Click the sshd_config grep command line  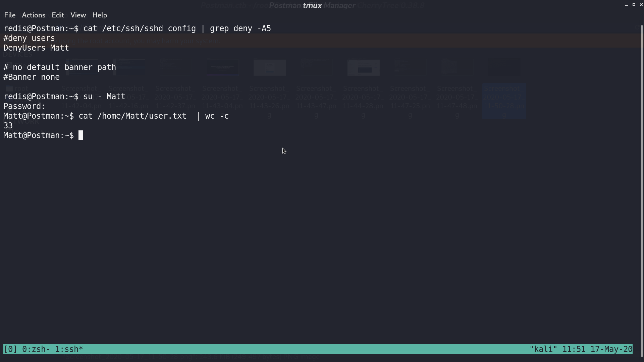click(x=177, y=28)
